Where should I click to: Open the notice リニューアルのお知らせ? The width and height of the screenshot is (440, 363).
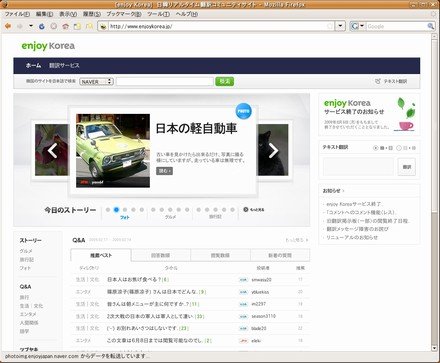click(x=352, y=237)
